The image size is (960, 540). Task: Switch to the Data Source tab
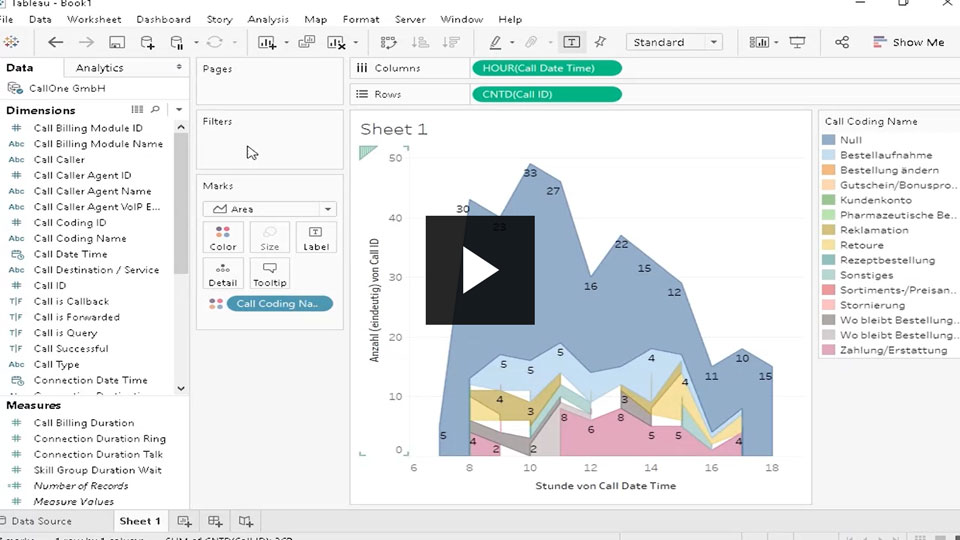41,521
